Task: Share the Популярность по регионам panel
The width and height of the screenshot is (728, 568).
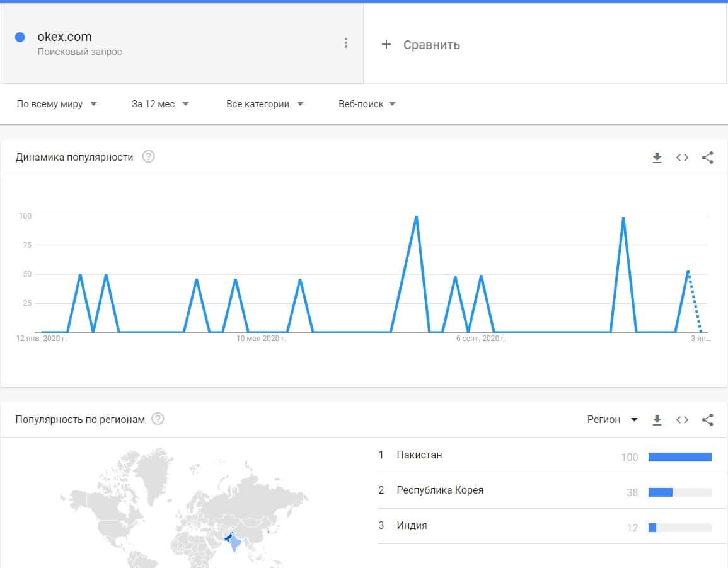Action: tap(707, 420)
